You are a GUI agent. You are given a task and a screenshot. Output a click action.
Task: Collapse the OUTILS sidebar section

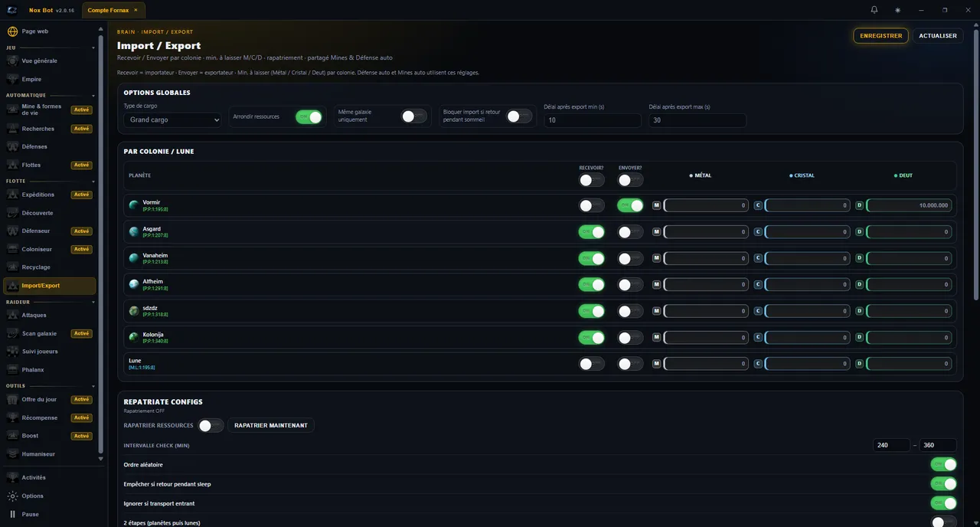tap(93, 386)
